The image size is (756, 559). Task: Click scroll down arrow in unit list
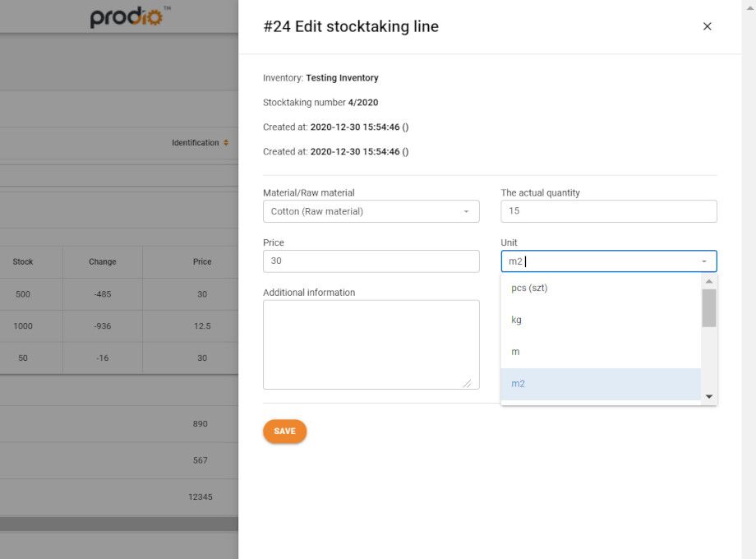(x=708, y=396)
